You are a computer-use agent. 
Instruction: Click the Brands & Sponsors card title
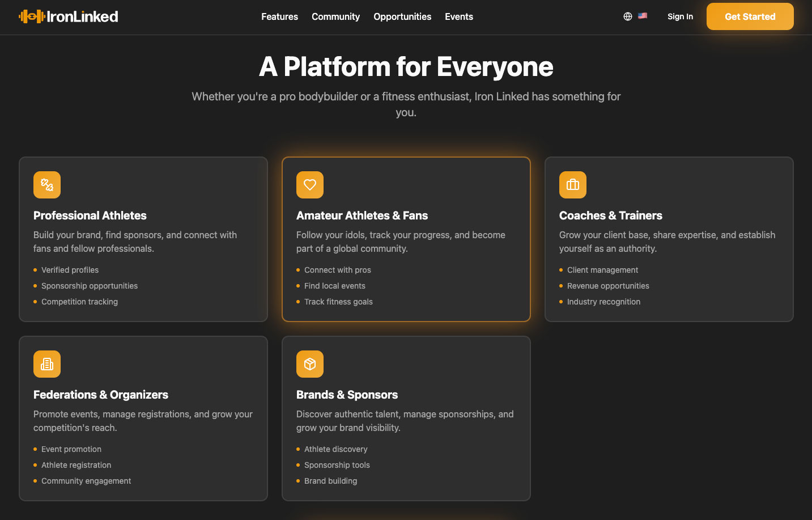[x=347, y=395]
